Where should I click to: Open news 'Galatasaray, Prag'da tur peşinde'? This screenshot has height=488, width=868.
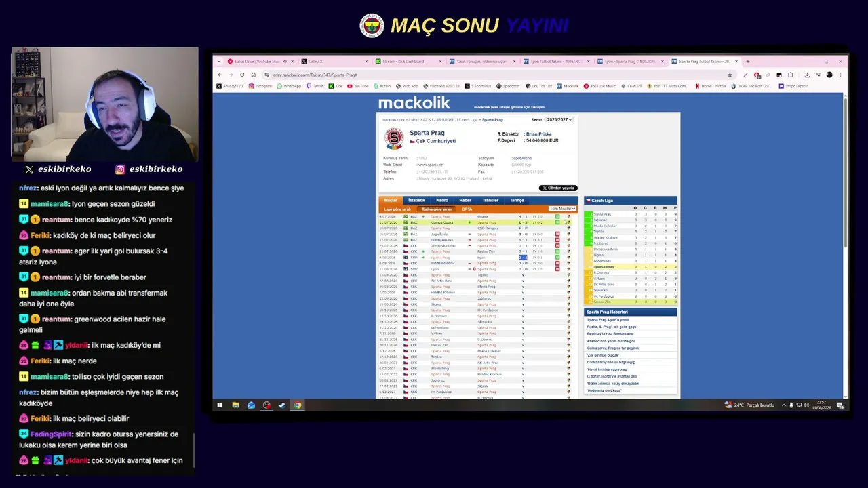pos(613,348)
